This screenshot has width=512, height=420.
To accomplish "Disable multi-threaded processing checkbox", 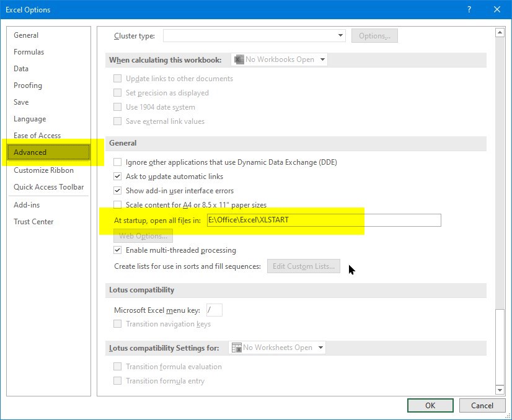I will 117,250.
